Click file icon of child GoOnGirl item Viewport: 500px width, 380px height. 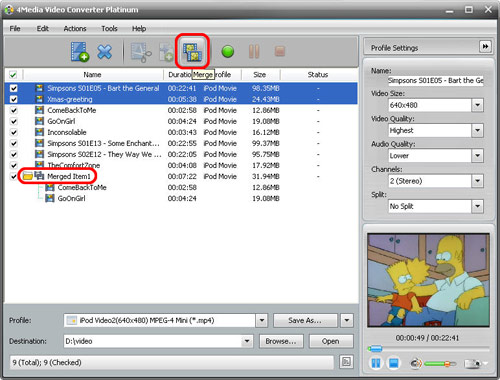[x=50, y=198]
